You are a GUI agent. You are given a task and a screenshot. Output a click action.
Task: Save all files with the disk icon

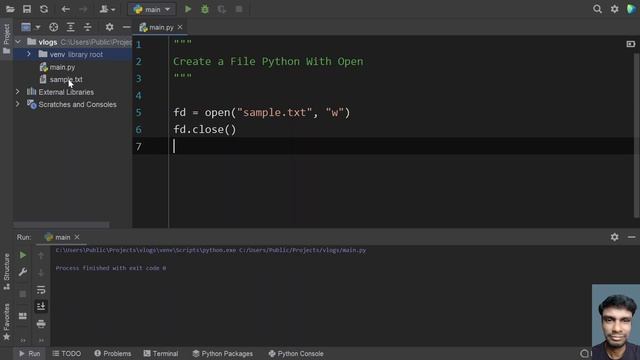(27, 9)
